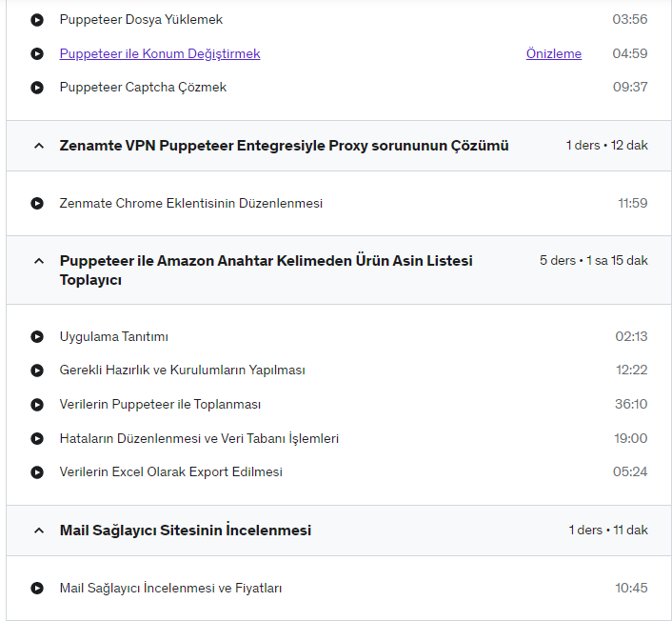
Task: Click play icon beside Puppeteer ile Konum Değiştirmek
Action: point(37,53)
